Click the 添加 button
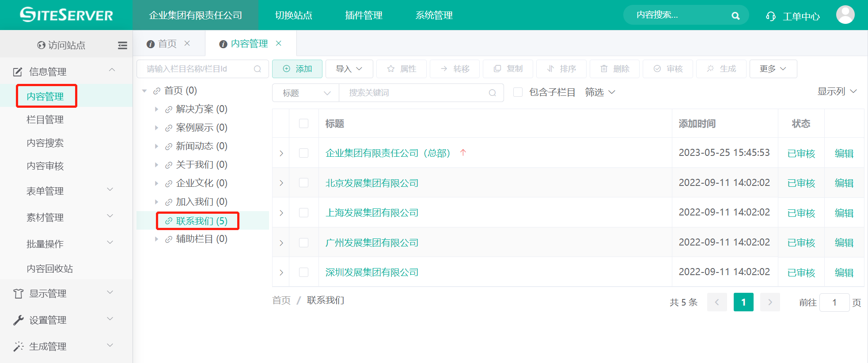Viewport: 868px width, 363px height. (297, 69)
